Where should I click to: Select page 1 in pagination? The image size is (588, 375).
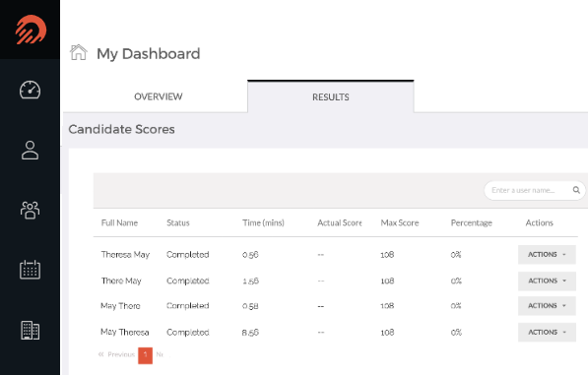[x=145, y=355]
